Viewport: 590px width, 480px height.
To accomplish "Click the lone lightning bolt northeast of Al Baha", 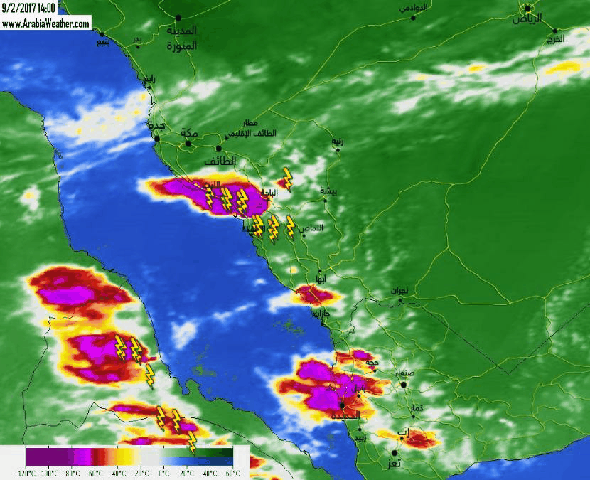I will coord(287,179).
